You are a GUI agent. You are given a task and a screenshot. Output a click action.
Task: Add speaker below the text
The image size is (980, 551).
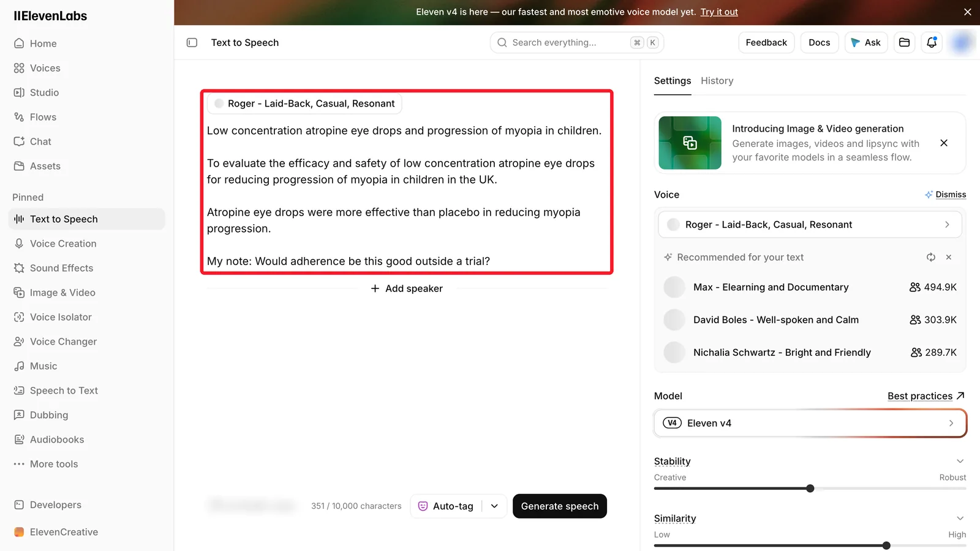point(407,288)
